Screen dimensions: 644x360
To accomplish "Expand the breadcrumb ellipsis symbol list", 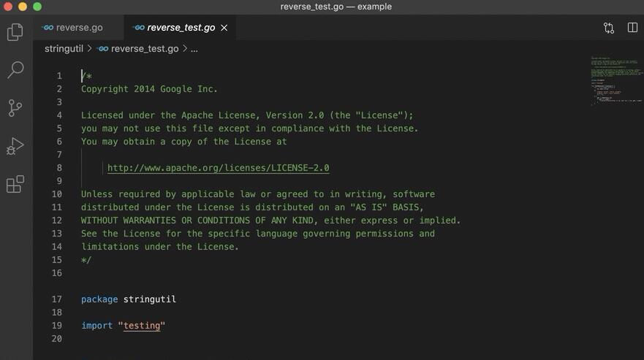I will click(x=194, y=49).
